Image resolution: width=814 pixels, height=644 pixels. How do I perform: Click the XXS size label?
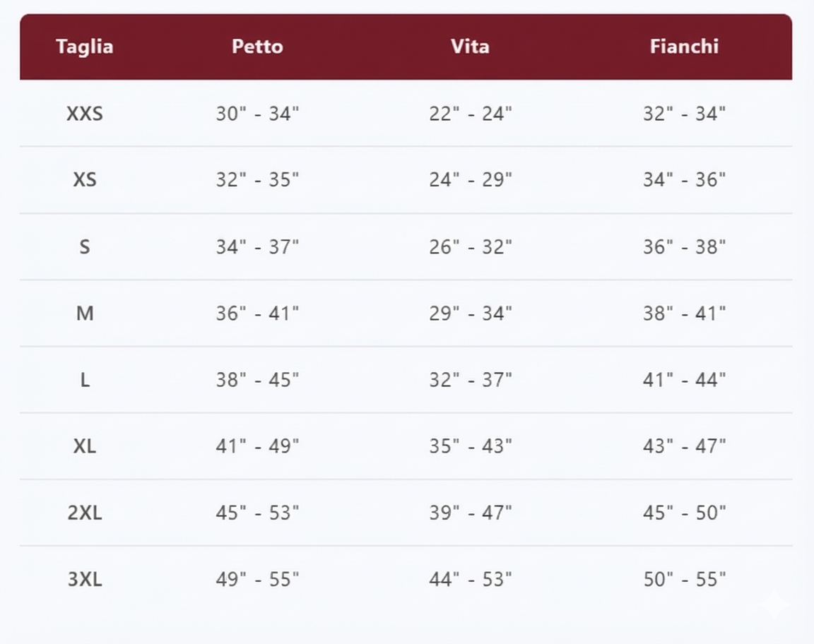[85, 114]
